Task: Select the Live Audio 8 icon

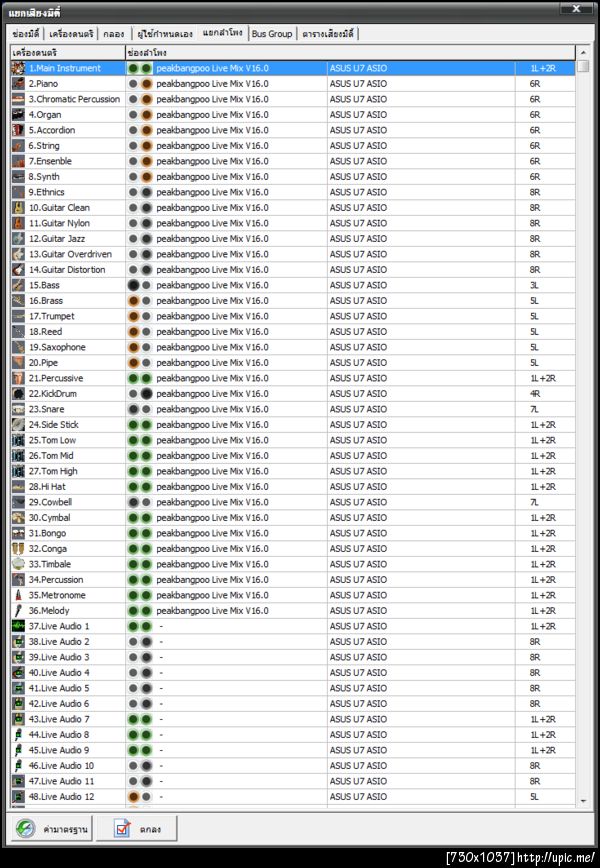Action: (x=18, y=735)
